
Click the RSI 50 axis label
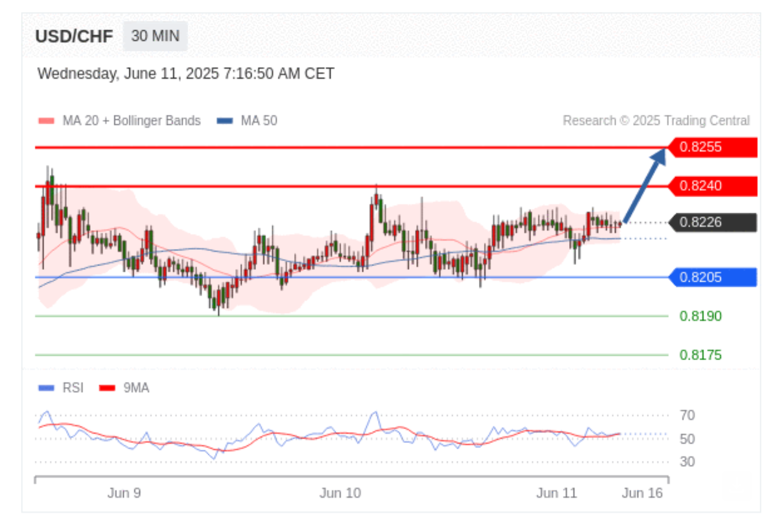pos(687,439)
